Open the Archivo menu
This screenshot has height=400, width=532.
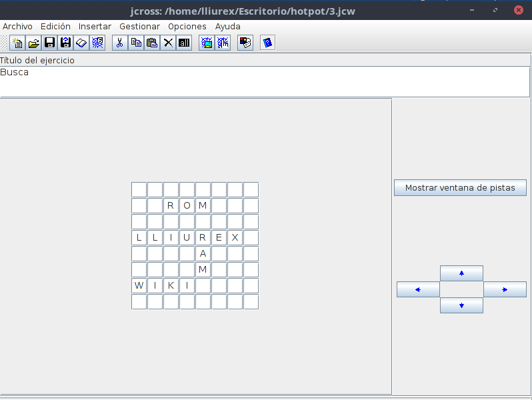click(x=17, y=27)
